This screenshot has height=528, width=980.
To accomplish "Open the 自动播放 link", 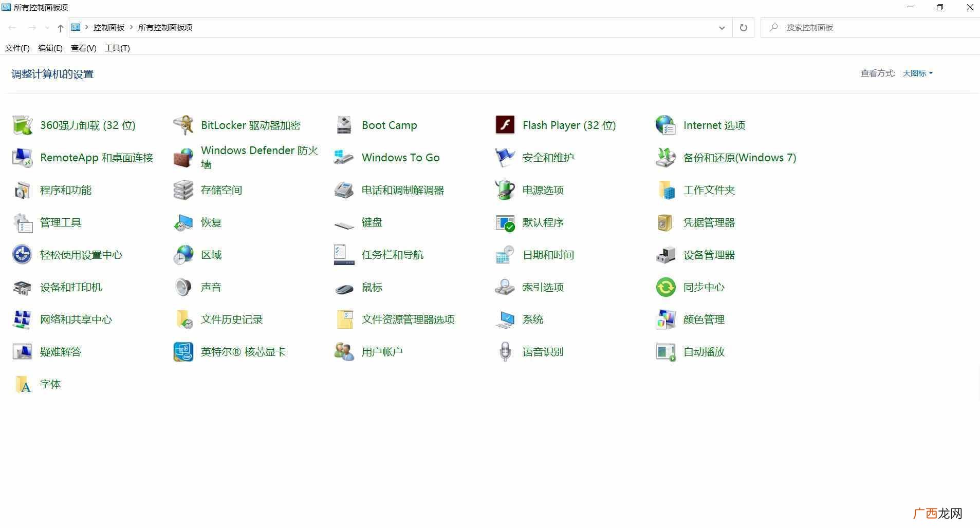I will pyautogui.click(x=704, y=352).
